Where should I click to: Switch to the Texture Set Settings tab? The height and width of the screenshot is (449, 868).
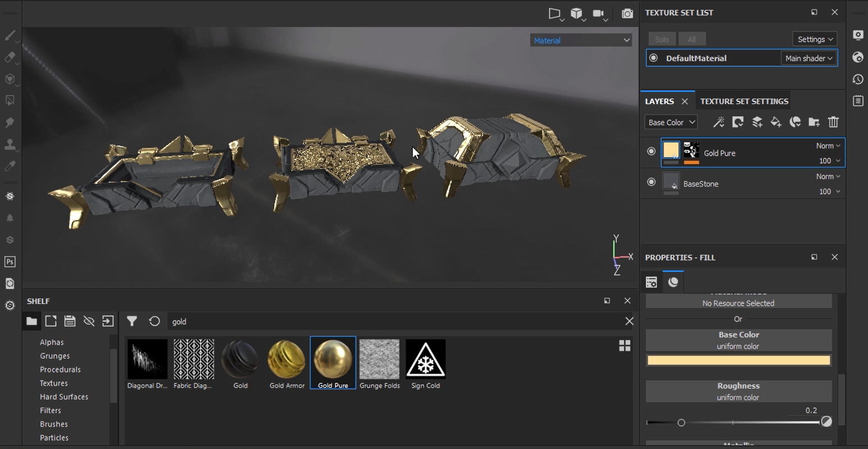pos(744,101)
